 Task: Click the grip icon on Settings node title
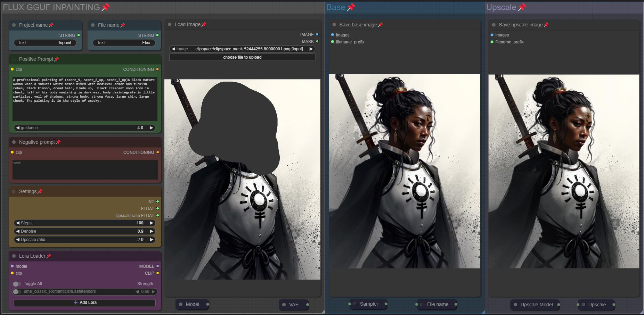tap(14, 191)
